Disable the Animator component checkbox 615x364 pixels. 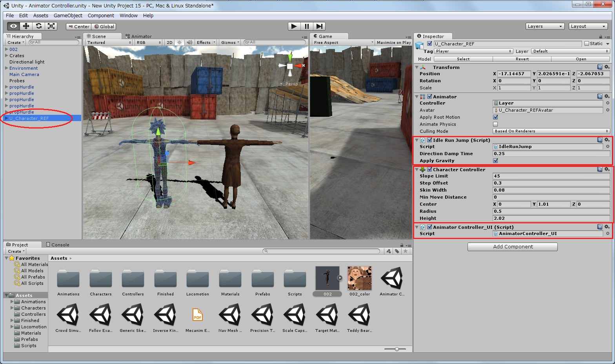click(429, 96)
